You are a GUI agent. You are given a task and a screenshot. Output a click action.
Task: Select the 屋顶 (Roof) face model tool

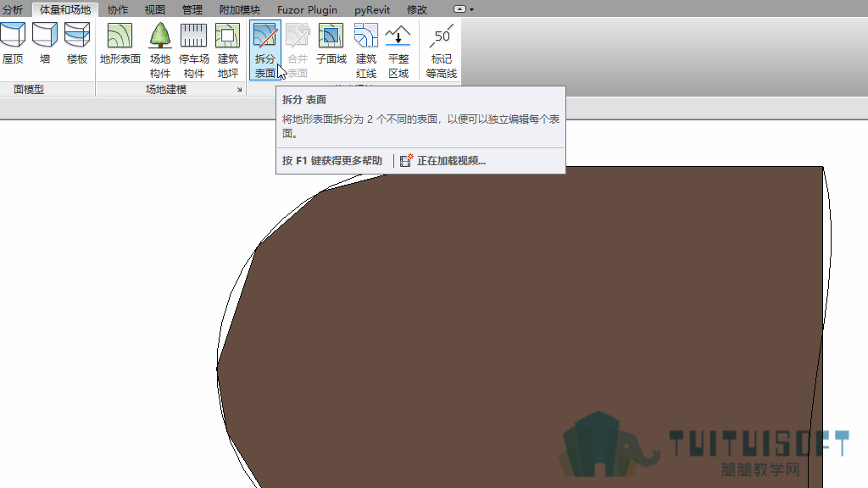pyautogui.click(x=13, y=44)
